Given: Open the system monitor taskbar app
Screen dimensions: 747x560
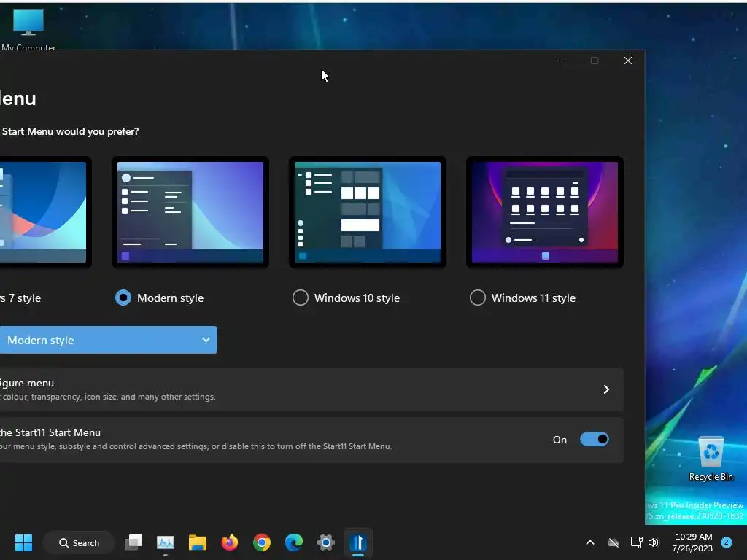Looking at the screenshot, I should [166, 542].
